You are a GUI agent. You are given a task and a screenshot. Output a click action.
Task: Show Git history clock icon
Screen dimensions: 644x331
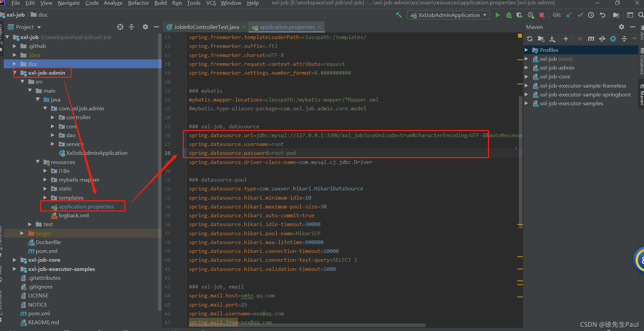591,15
